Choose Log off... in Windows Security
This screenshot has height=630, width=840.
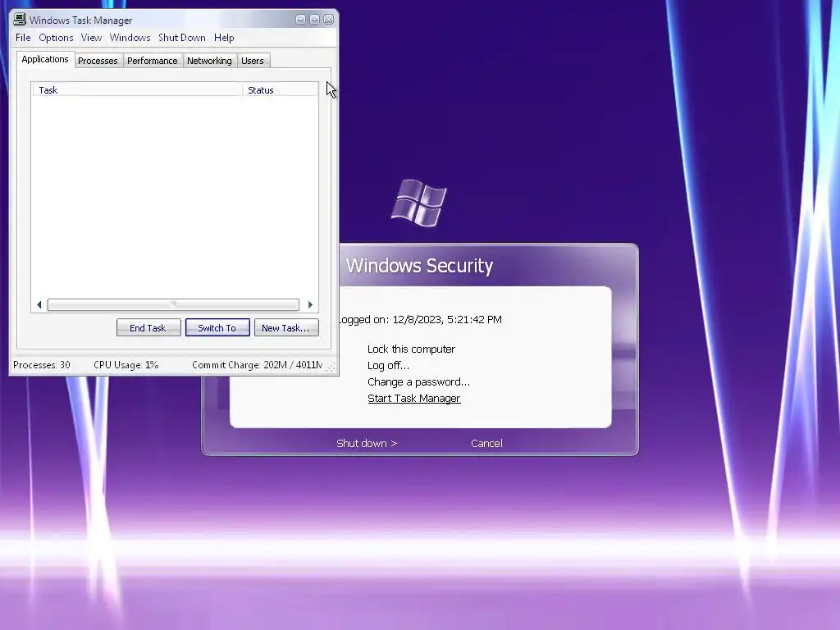[388, 365]
